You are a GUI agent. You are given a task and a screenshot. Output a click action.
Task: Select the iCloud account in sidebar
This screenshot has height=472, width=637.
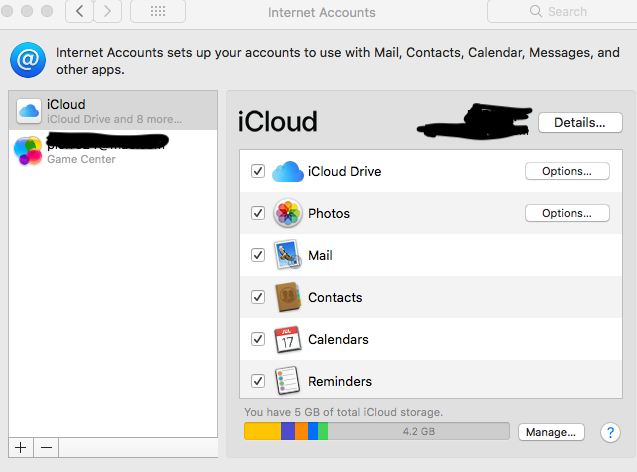click(x=113, y=110)
